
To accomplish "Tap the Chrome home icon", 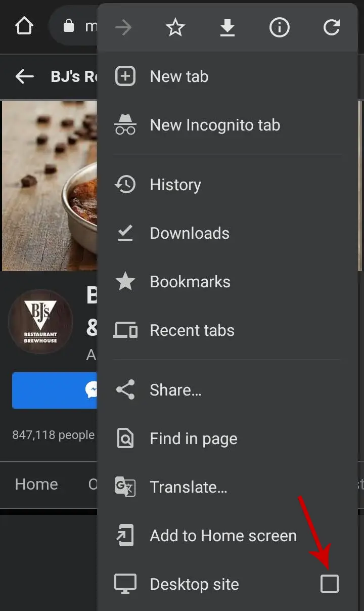I will click(24, 26).
